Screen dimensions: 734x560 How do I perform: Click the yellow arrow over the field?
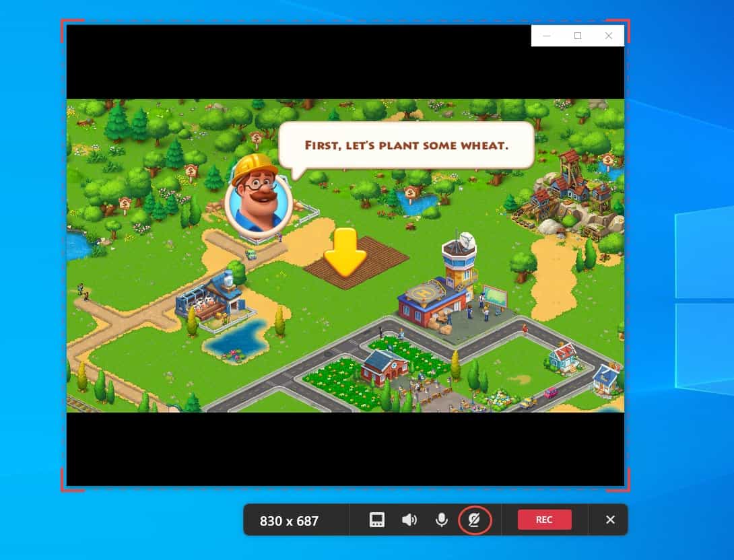coord(345,252)
